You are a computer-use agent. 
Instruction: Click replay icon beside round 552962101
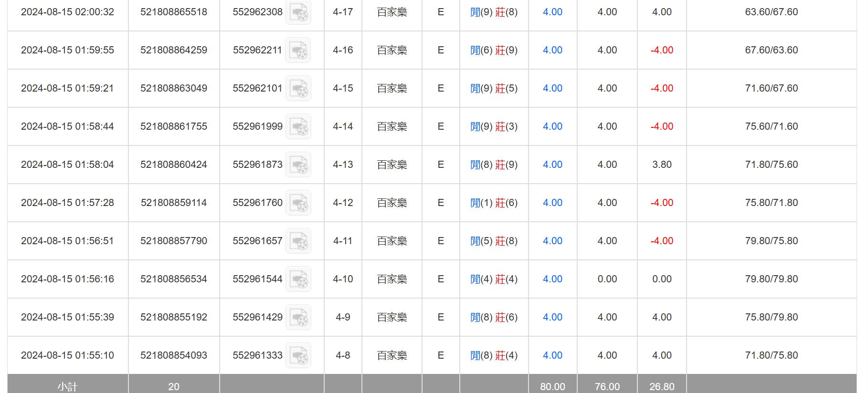[x=298, y=89]
